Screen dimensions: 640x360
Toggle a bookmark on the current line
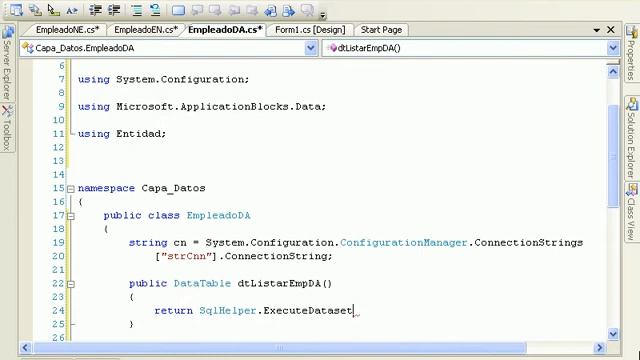point(178,10)
